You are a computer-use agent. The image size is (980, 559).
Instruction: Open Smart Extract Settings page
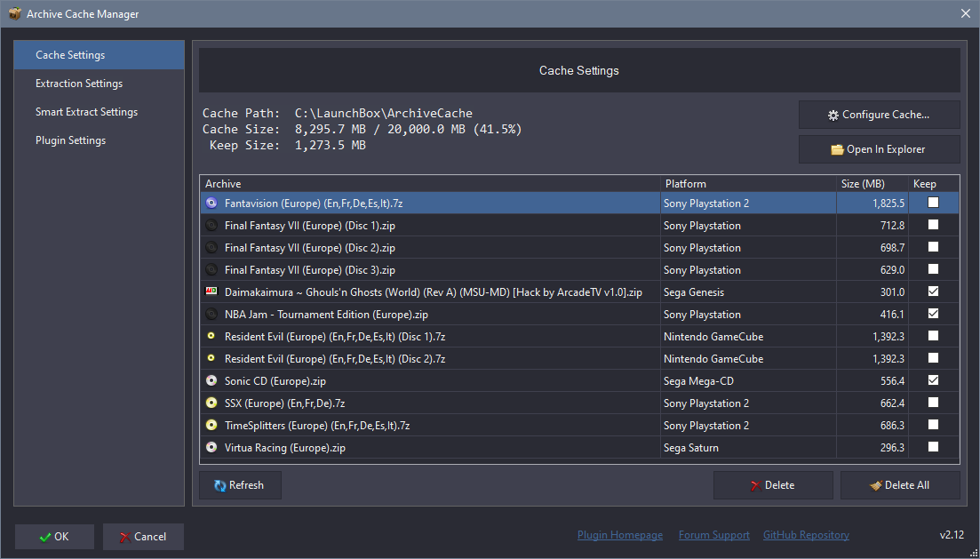(99, 112)
